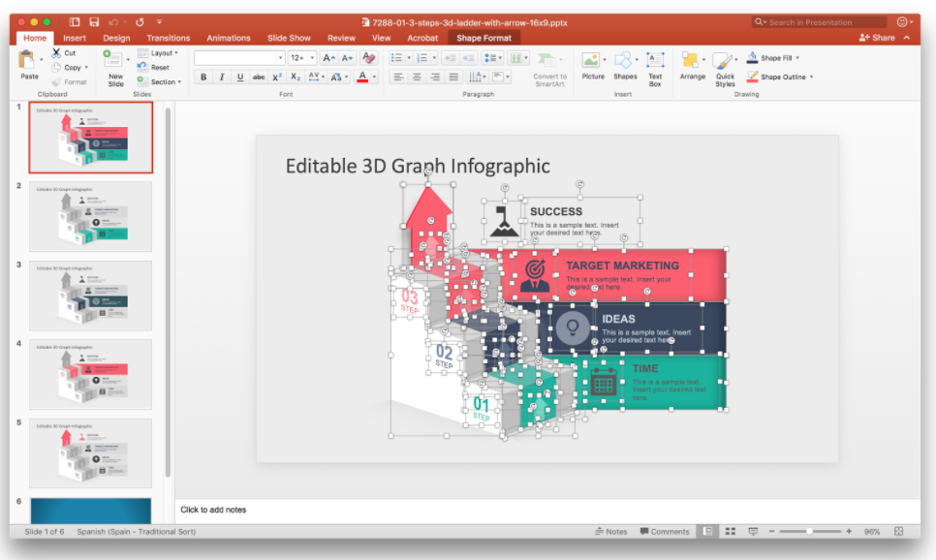The height and width of the screenshot is (560, 936).
Task: Click the Share button
Action: coord(877,38)
